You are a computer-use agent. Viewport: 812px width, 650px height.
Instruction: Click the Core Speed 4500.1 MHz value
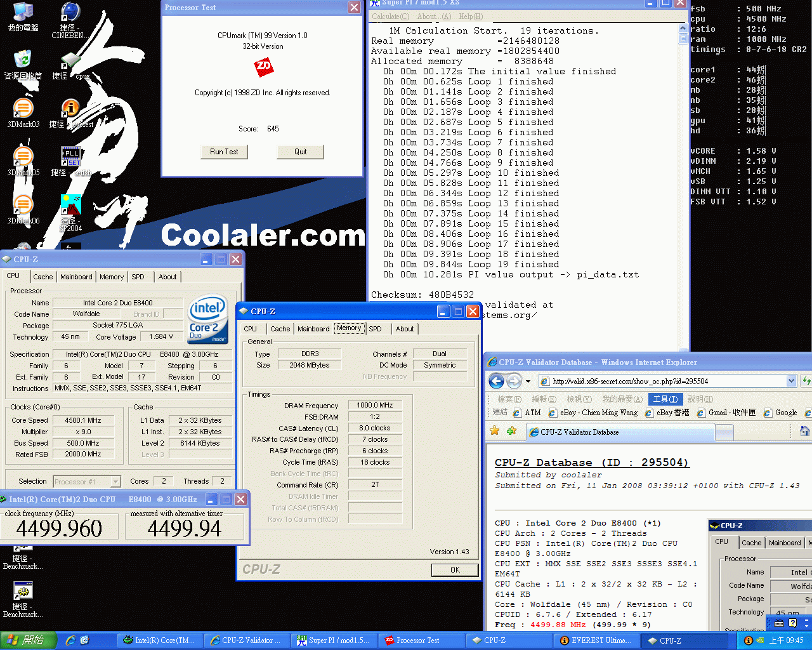click(x=83, y=420)
